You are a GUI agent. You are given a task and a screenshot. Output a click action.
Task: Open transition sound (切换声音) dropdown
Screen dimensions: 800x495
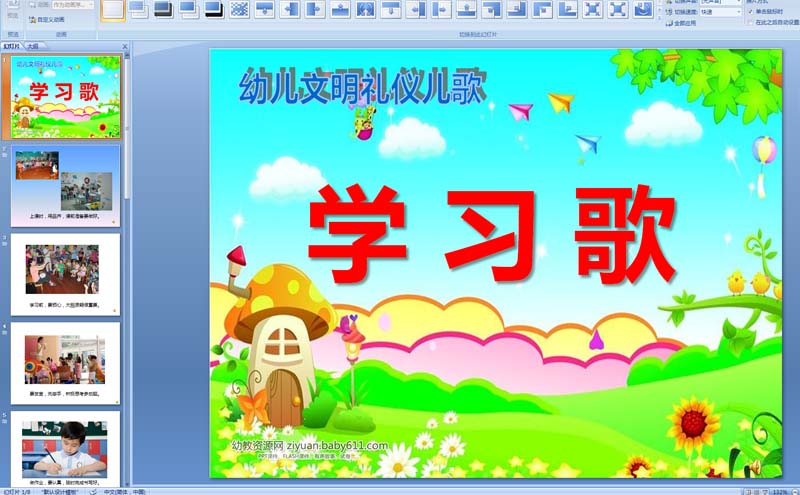coord(720,2)
